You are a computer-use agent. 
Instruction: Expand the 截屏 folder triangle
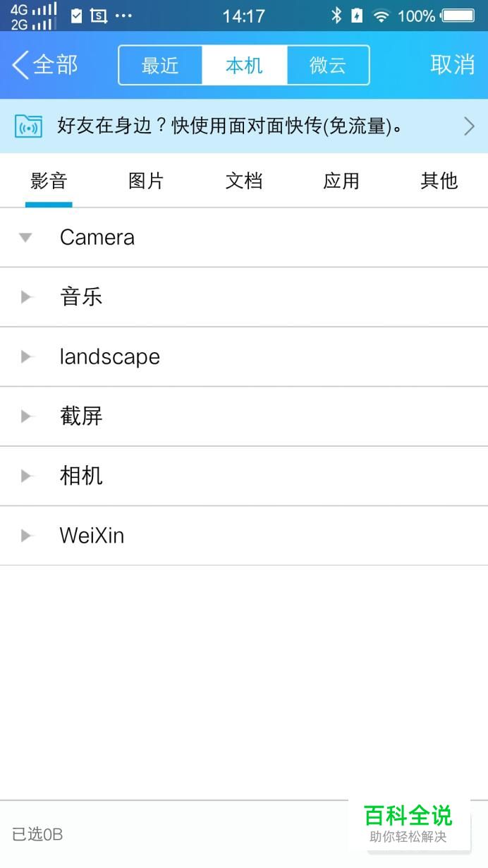click(27, 416)
